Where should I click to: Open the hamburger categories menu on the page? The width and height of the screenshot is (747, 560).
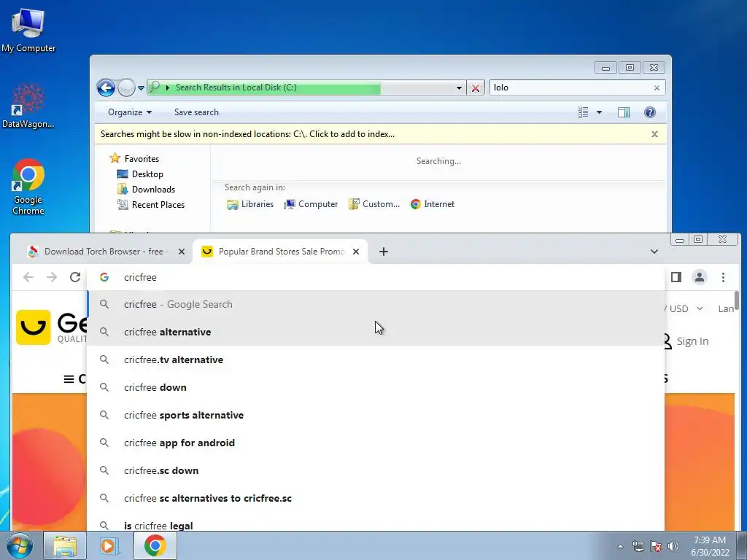click(69, 379)
